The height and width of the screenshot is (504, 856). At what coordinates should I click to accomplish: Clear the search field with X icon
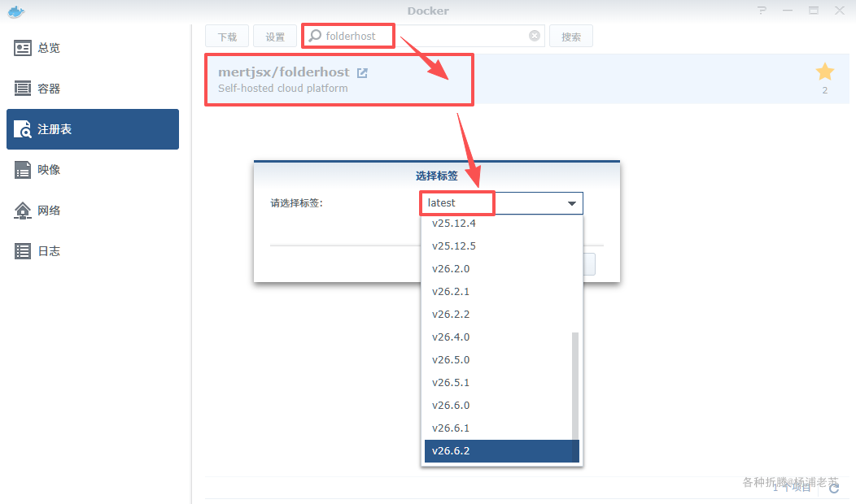click(535, 36)
